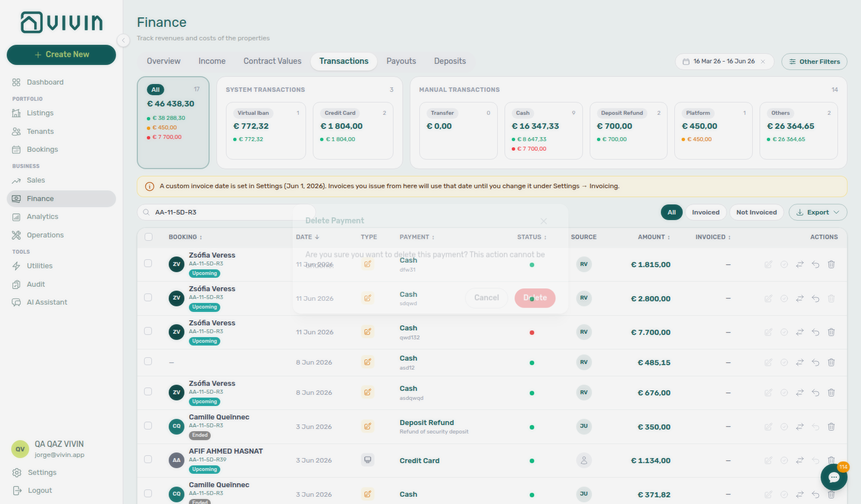This screenshot has height=504, width=861.
Task: Delete the € 7.700,00 payment with trash icon
Action: click(x=831, y=332)
